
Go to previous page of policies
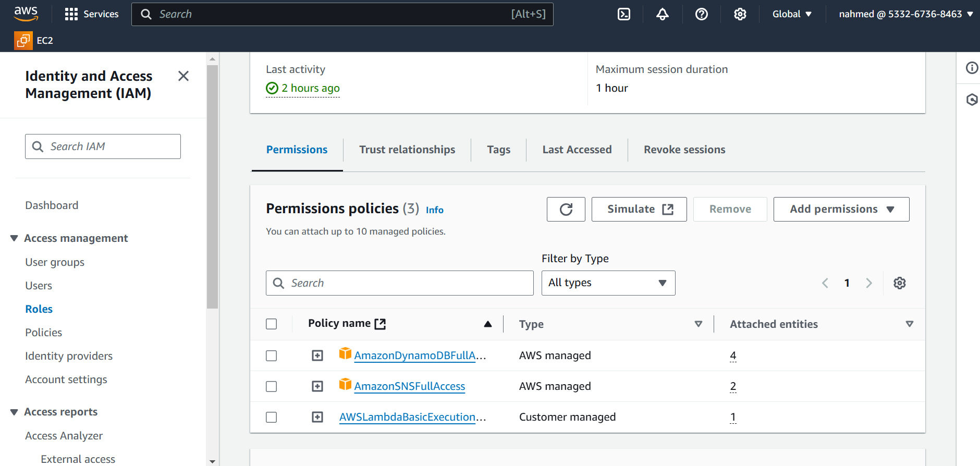click(825, 283)
